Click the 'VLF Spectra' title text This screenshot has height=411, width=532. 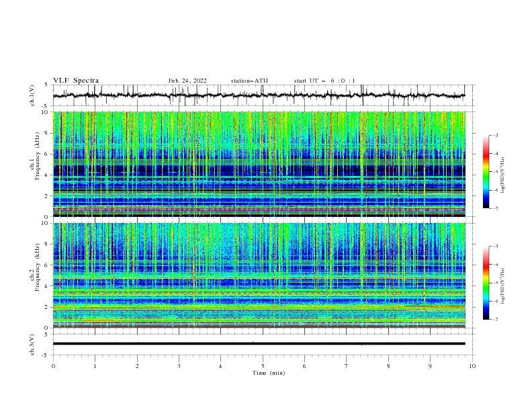pyautogui.click(x=76, y=81)
